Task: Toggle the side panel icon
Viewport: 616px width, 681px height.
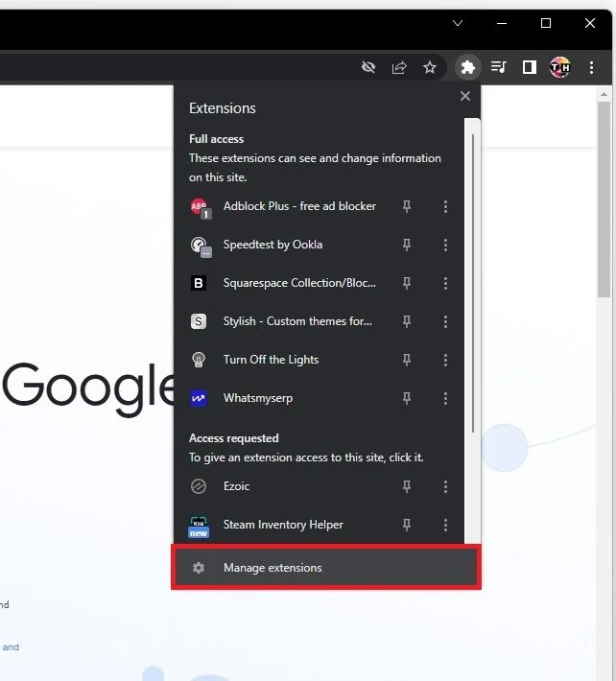Action: [x=529, y=67]
